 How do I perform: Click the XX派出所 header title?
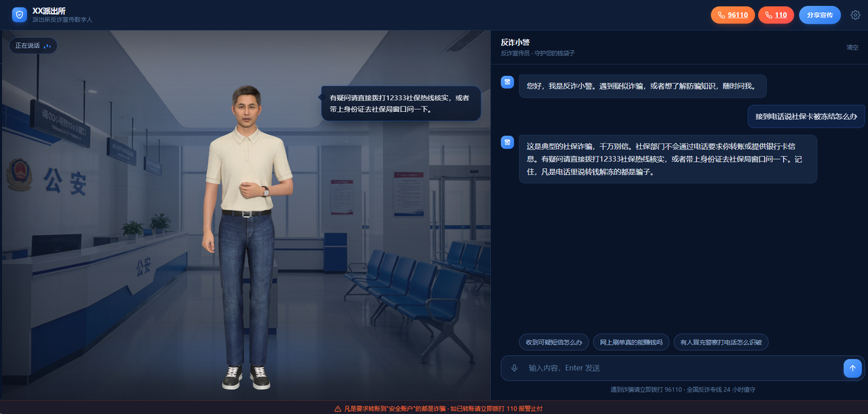(49, 11)
